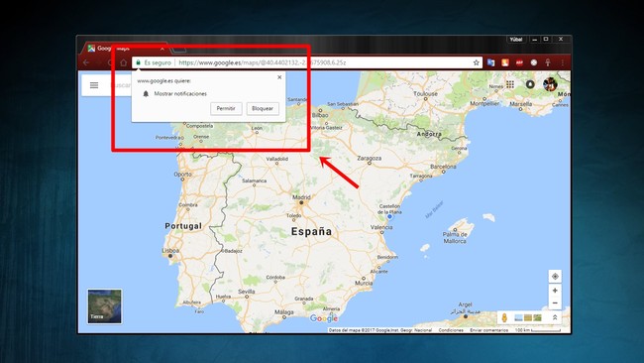644x363 pixels.
Task: Click the Palma de Mallorca label
Action: (455, 238)
